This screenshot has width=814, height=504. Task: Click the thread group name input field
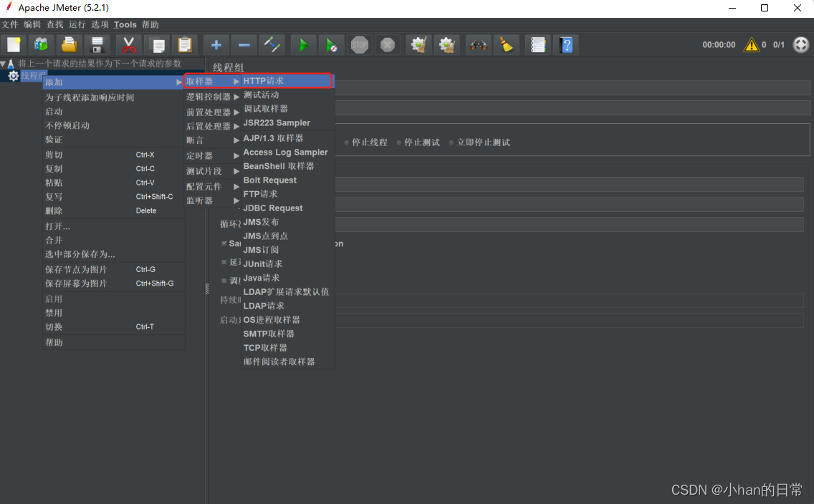(573, 87)
